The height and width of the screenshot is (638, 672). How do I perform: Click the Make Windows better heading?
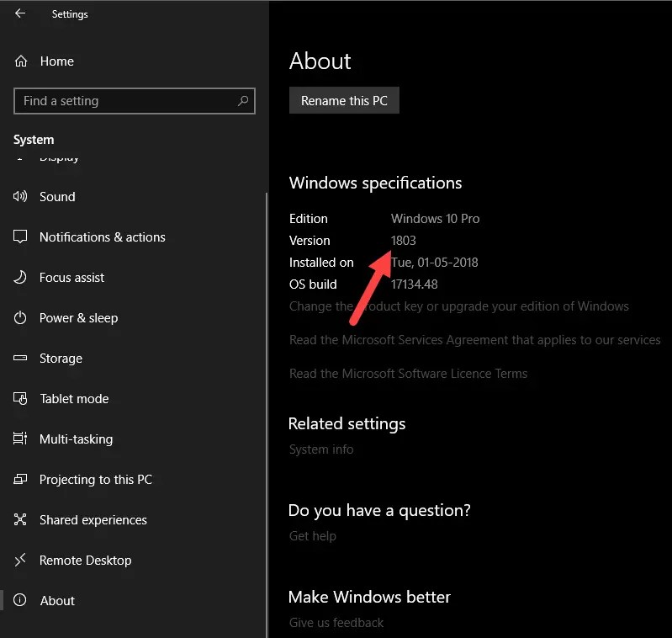[369, 597]
